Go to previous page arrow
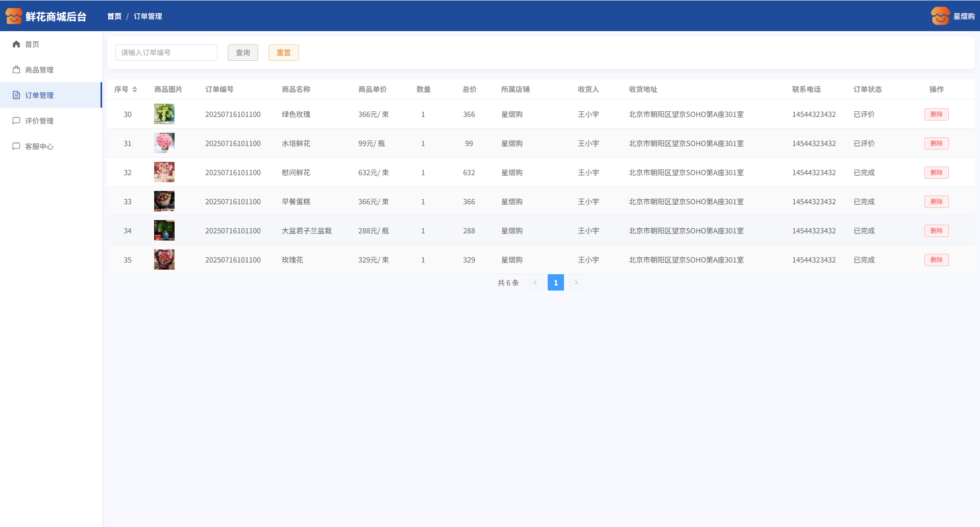Viewport: 980px width, 527px height. pyautogui.click(x=535, y=282)
